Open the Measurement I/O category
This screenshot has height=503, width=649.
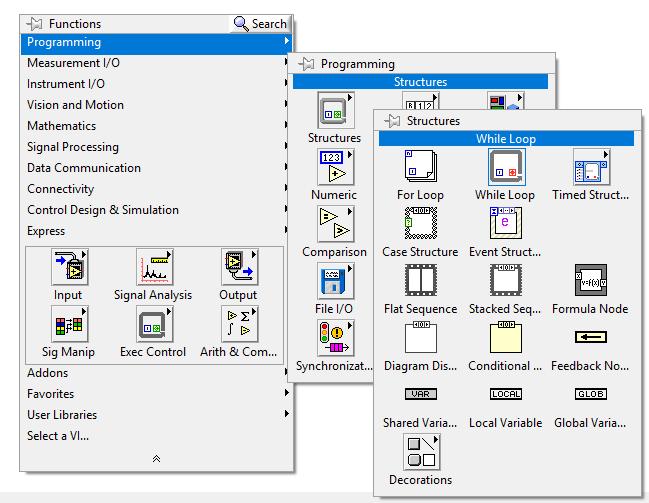point(156,63)
